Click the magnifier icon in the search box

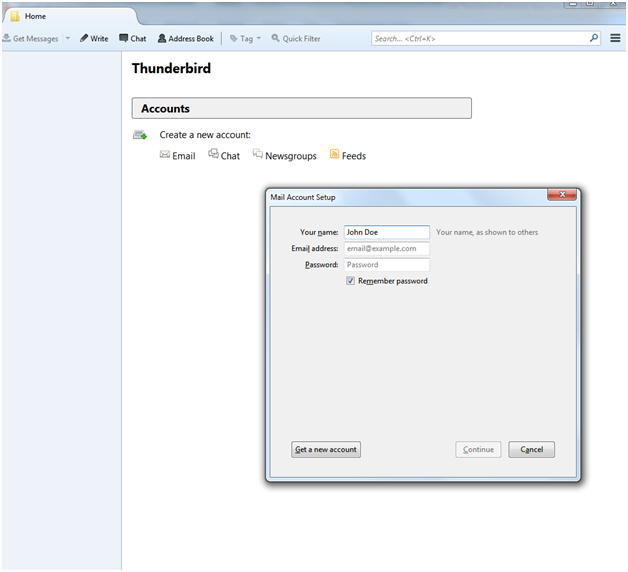(x=594, y=38)
